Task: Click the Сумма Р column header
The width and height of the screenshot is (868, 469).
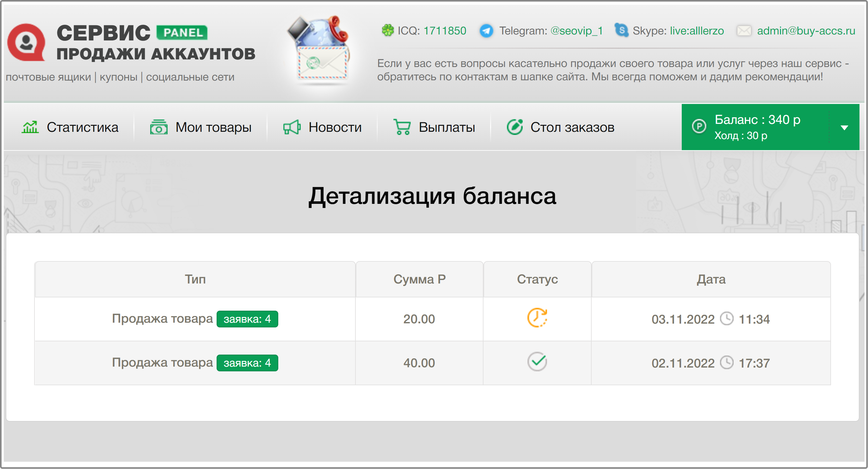Action: [x=420, y=279]
